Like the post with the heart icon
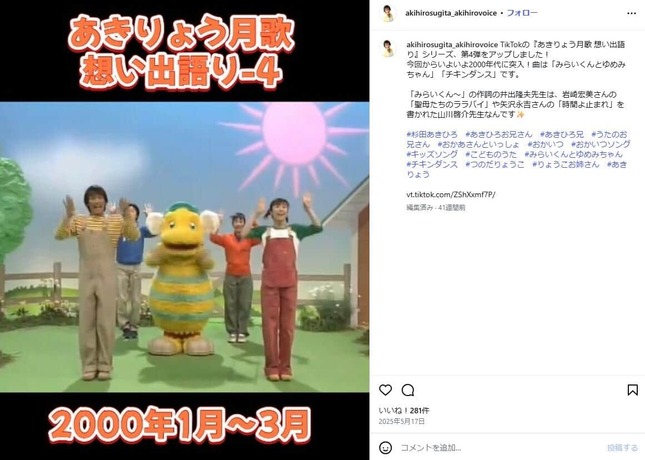 pyautogui.click(x=385, y=390)
